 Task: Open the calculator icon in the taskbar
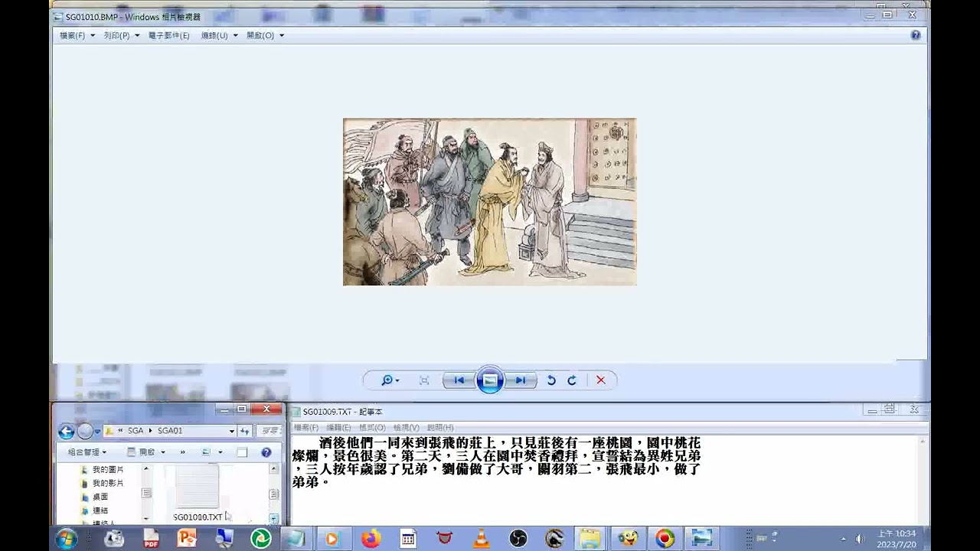(x=408, y=539)
